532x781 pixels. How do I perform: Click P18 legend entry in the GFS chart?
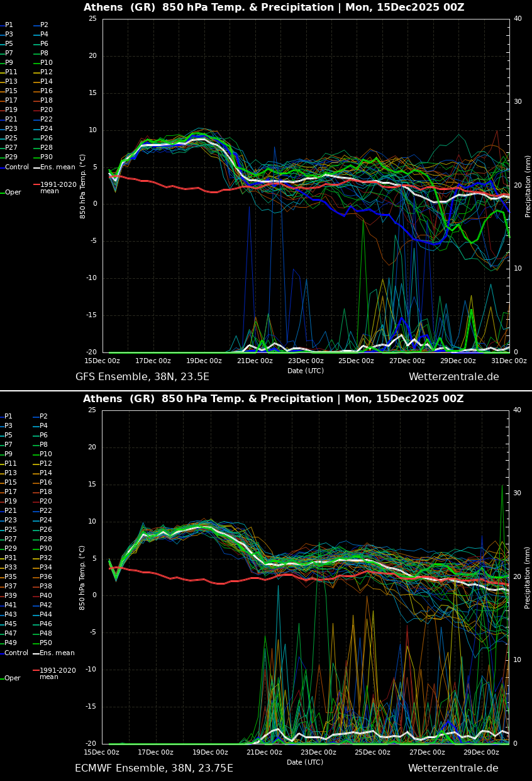[x=46, y=101]
